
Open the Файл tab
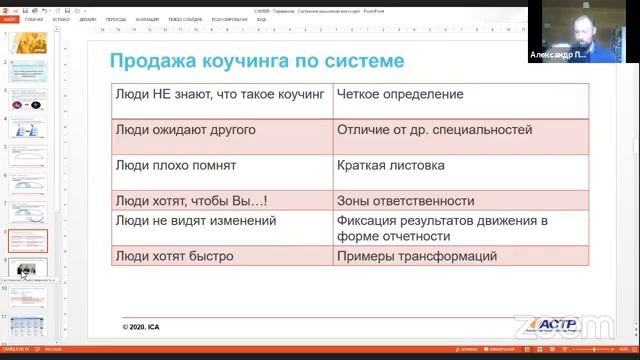pyautogui.click(x=9, y=19)
